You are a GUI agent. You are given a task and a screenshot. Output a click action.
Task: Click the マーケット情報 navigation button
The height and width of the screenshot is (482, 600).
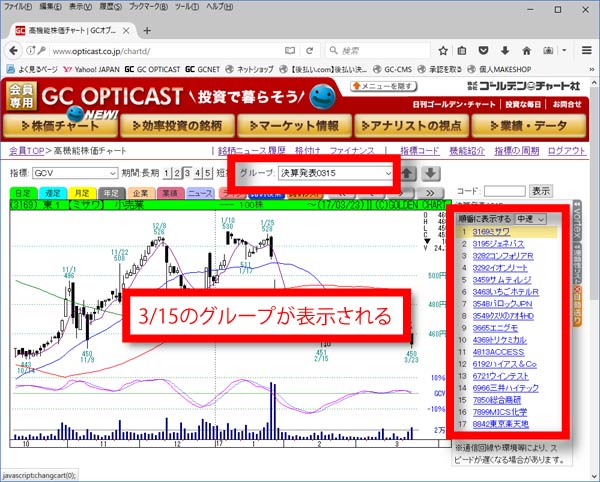point(294,126)
